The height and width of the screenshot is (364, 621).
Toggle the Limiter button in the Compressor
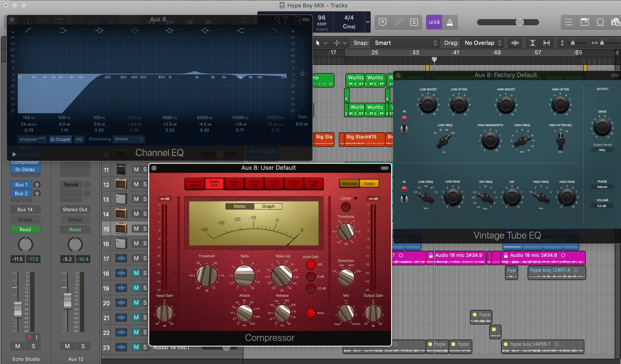click(346, 207)
